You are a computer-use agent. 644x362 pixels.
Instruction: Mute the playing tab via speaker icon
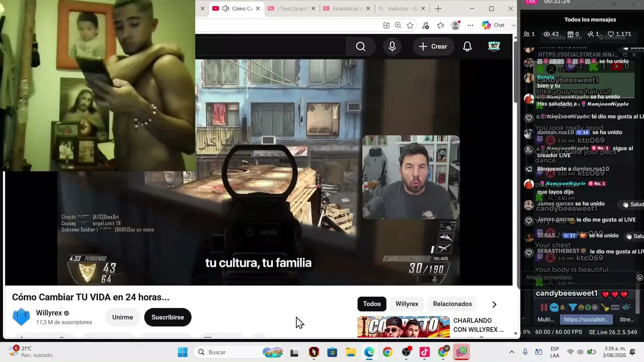[x=225, y=9]
